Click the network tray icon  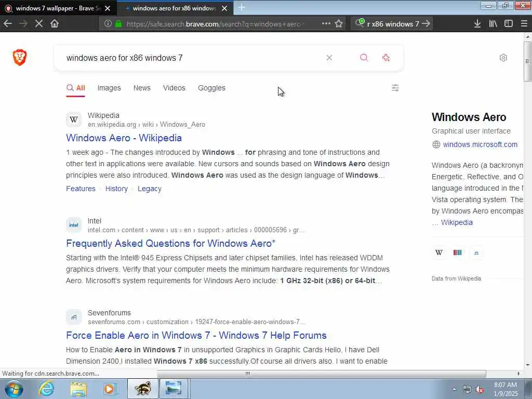tap(467, 390)
